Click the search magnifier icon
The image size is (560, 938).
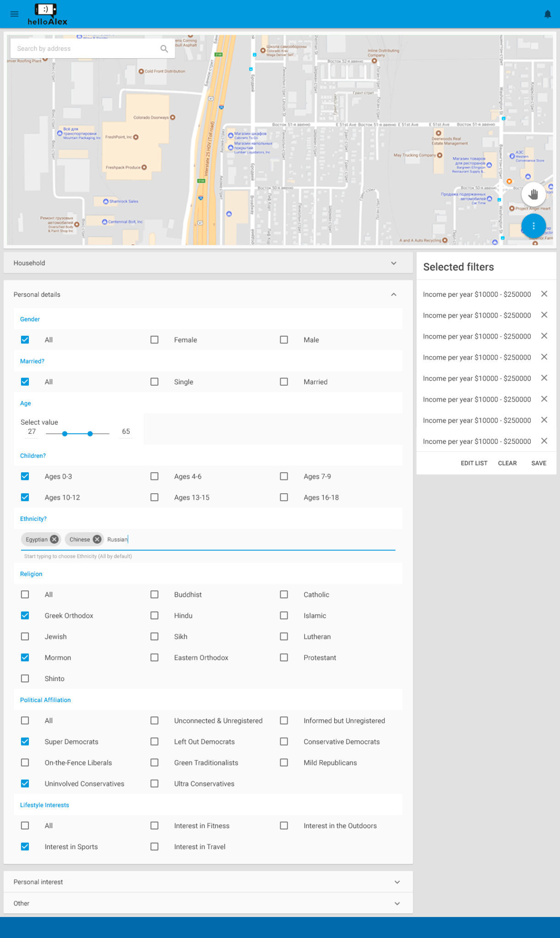click(x=164, y=49)
